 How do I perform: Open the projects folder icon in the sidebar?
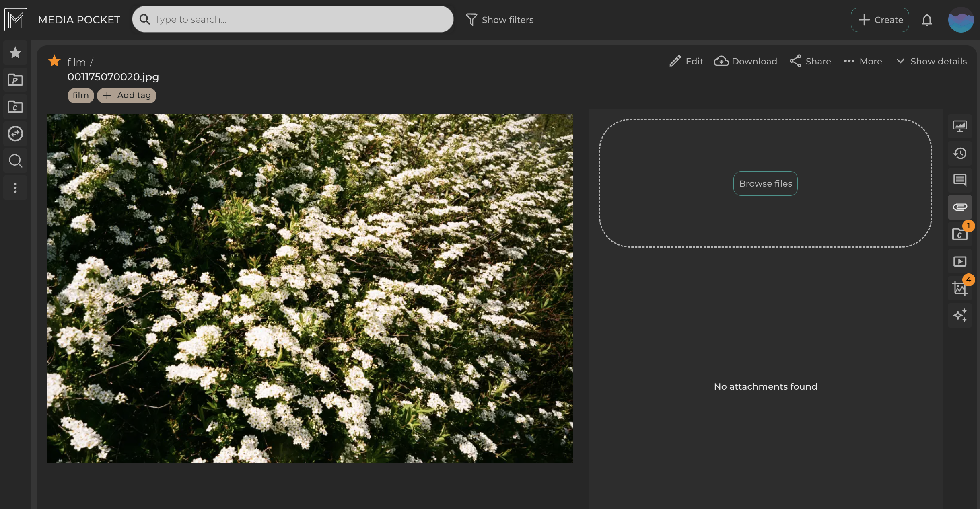click(x=15, y=80)
